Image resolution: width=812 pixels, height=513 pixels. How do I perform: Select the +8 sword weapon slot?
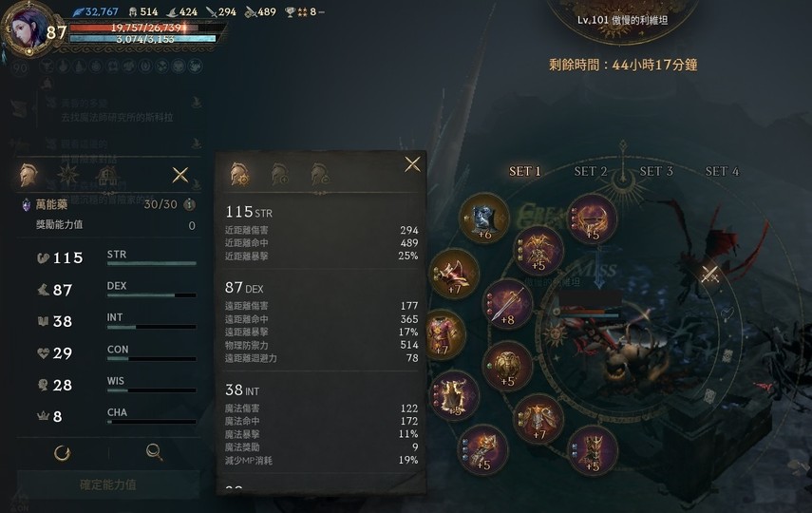507,304
